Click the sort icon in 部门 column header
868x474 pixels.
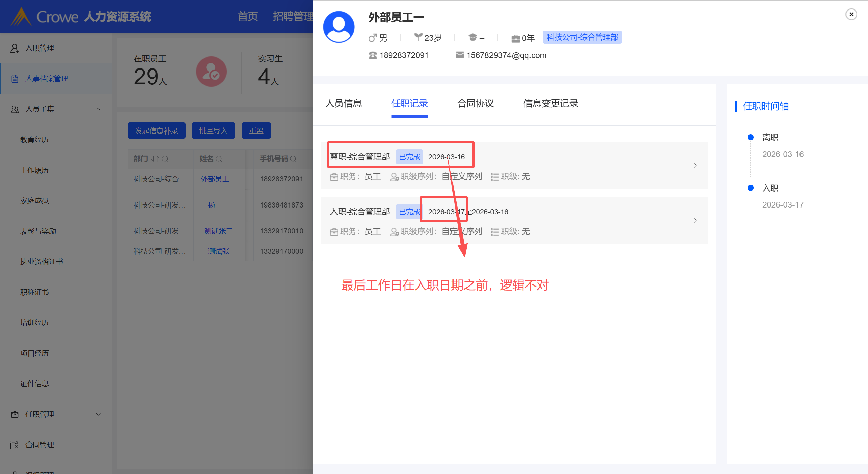point(155,159)
